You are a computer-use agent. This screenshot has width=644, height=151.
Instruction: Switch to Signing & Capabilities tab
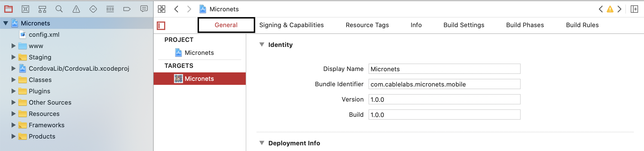[291, 25]
